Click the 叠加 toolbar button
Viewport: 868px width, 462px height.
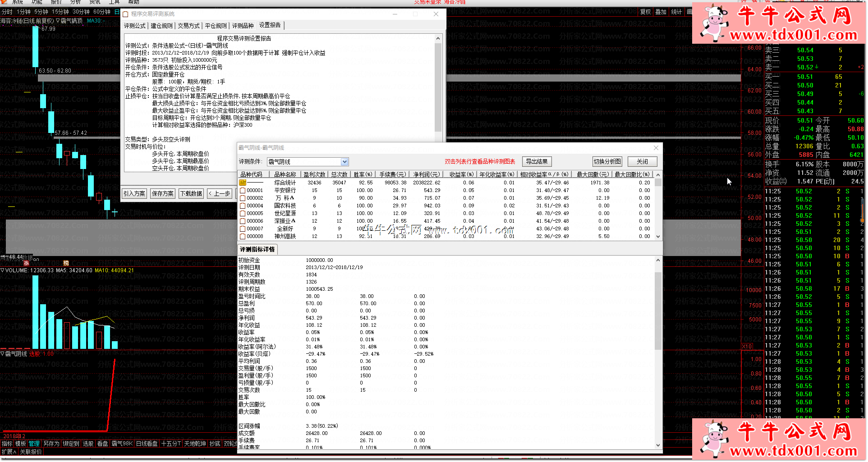[661, 12]
